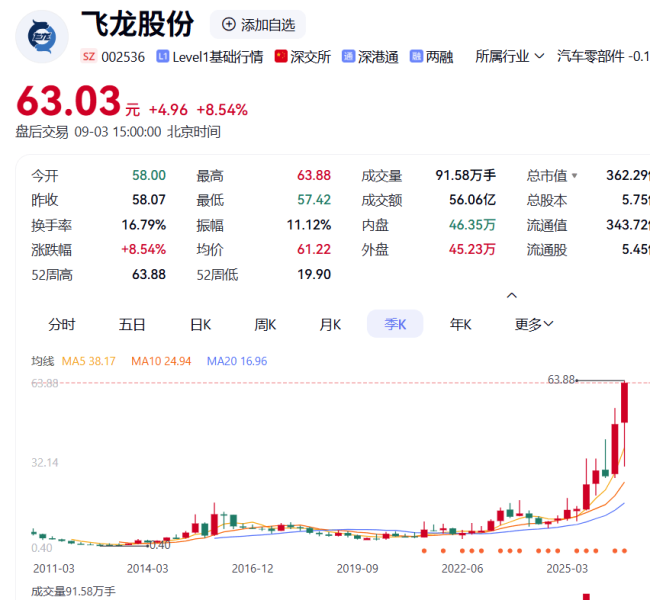The image size is (650, 600).
Task: Click the 0.40 low price chart marker
Action: pyautogui.click(x=160, y=545)
